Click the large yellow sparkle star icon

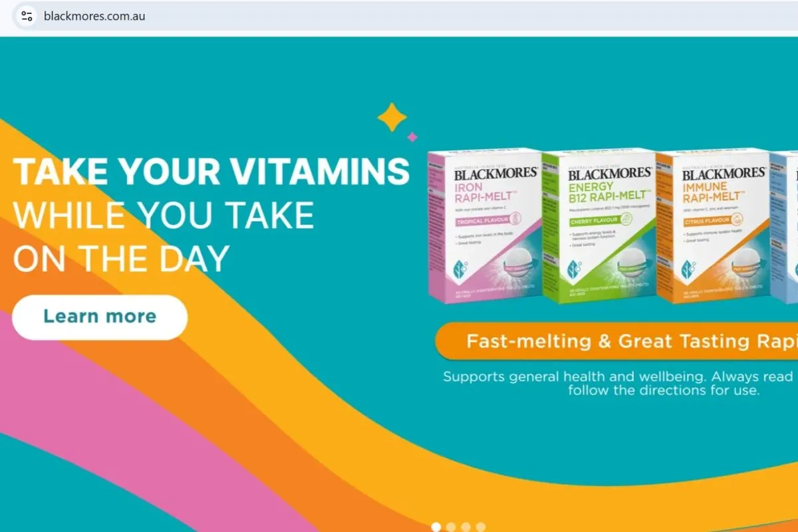pos(392,118)
